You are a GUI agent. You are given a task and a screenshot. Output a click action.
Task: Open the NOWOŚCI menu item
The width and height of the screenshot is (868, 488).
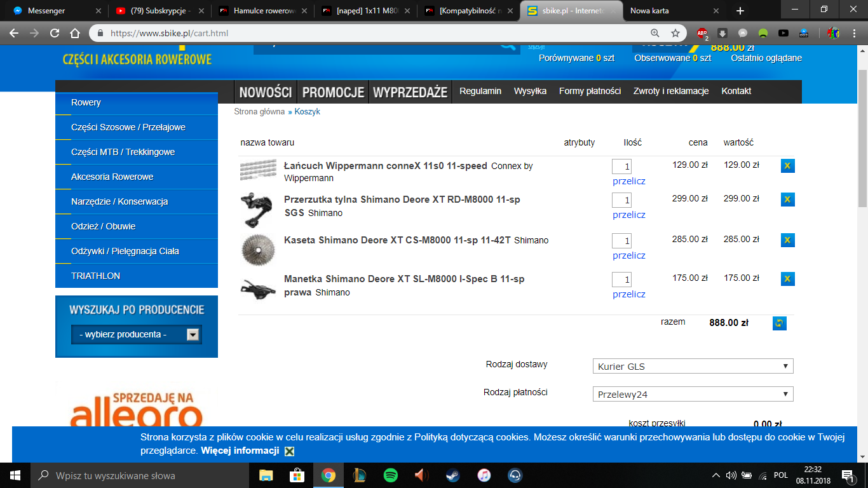point(266,91)
